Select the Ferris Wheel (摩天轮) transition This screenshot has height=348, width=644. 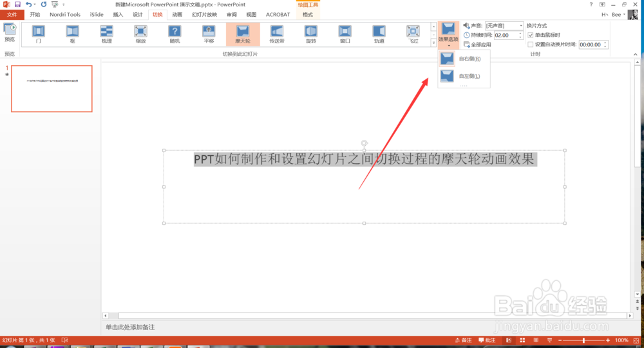(243, 34)
